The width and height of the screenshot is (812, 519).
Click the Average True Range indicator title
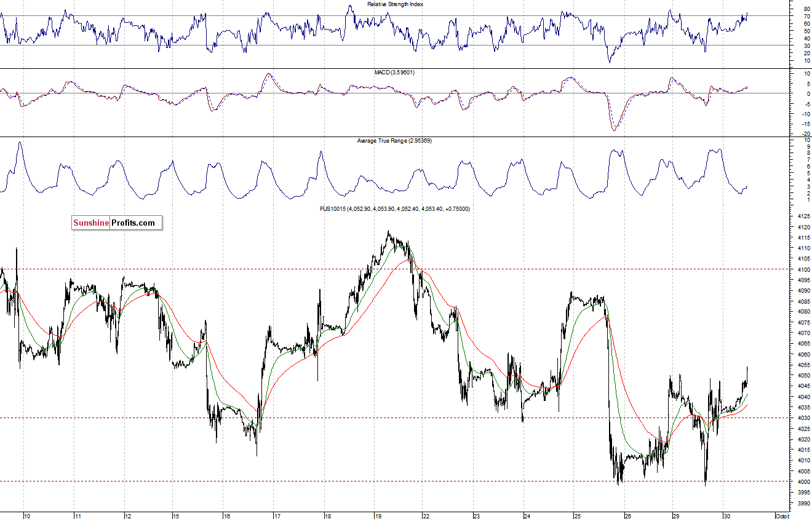coord(394,141)
